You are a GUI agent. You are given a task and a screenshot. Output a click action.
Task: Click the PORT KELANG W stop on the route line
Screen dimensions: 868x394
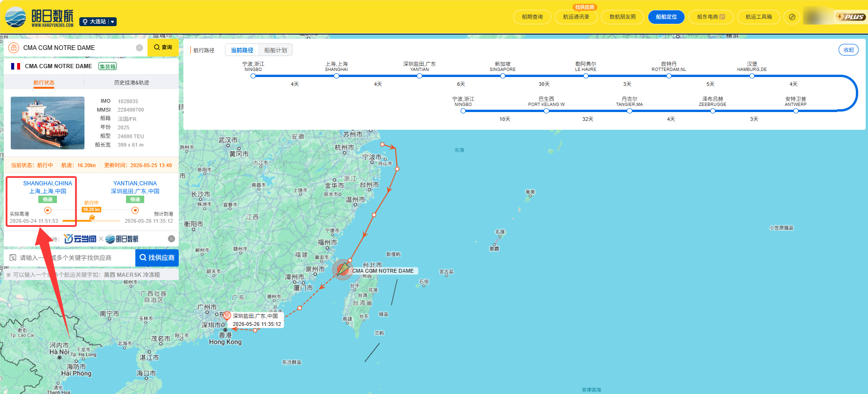pyautogui.click(x=546, y=111)
